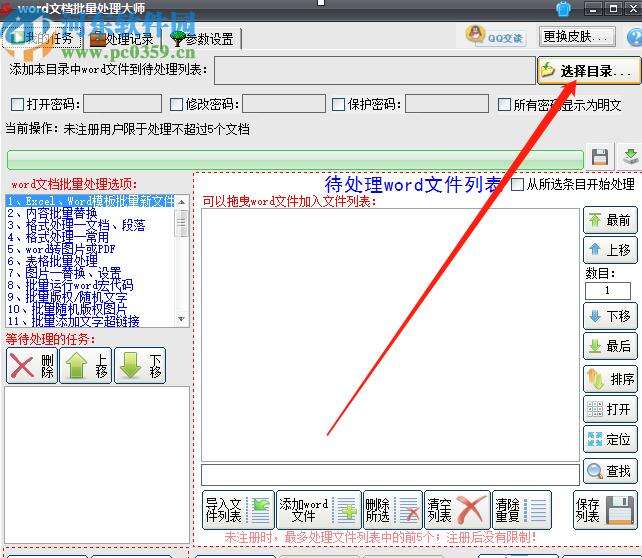Screen dimensions: 642x558
Task: Select 8、批量运行word宏代码 option
Action: 90,285
